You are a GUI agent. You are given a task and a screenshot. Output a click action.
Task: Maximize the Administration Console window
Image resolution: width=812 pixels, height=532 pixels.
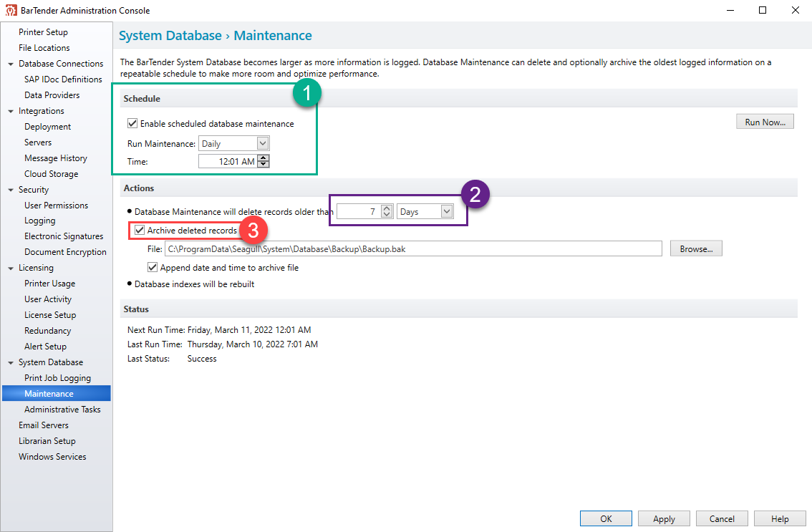pos(763,10)
